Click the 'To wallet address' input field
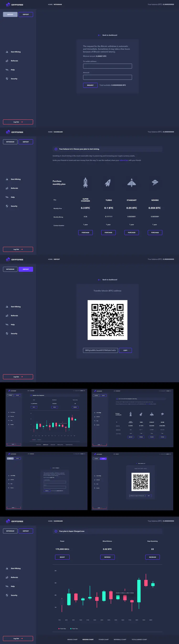The height and width of the screenshot is (644, 179). [x=107, y=66]
